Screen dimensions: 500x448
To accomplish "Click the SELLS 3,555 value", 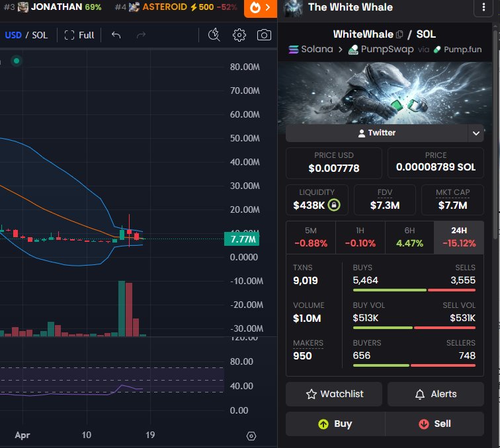I will pos(463,280).
